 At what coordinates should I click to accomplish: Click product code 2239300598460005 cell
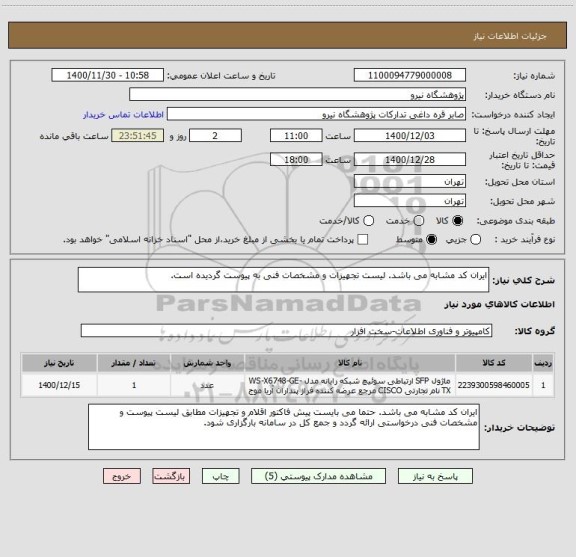494,385
